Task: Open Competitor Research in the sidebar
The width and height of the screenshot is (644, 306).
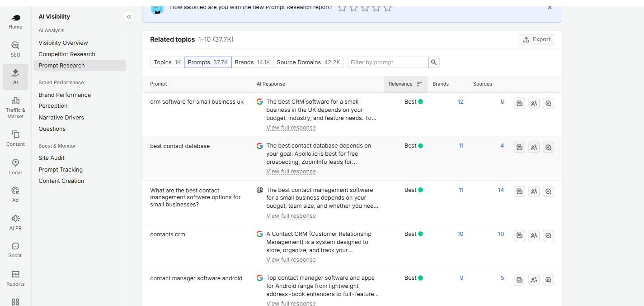Action: [67, 54]
